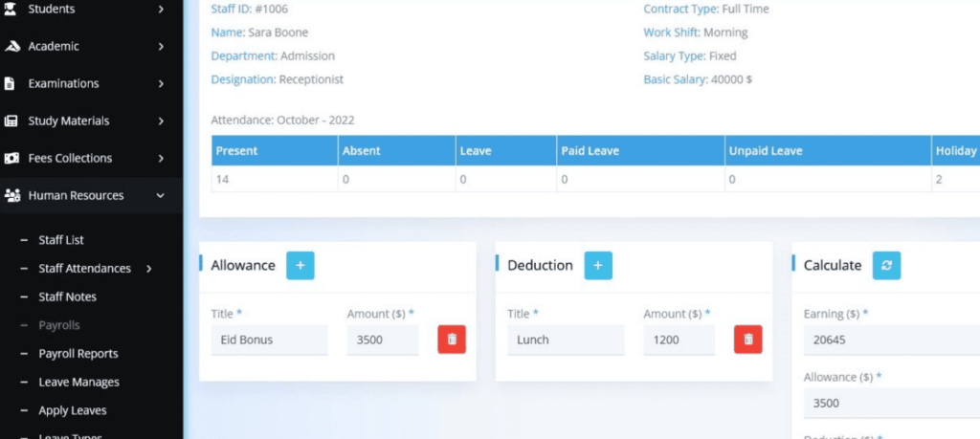Expand the Examinations menu chevron
The width and height of the screenshot is (980, 439).
coord(161,83)
